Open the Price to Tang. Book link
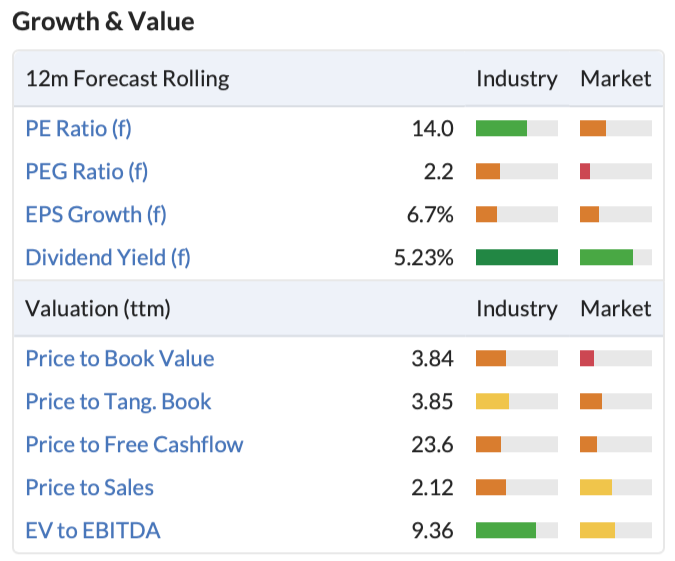The height and width of the screenshot is (561, 675). point(118,401)
